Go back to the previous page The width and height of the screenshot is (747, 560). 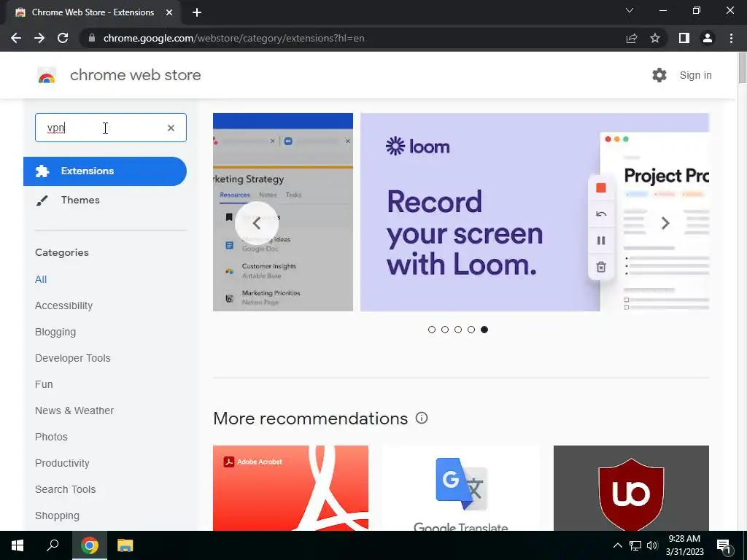click(16, 38)
